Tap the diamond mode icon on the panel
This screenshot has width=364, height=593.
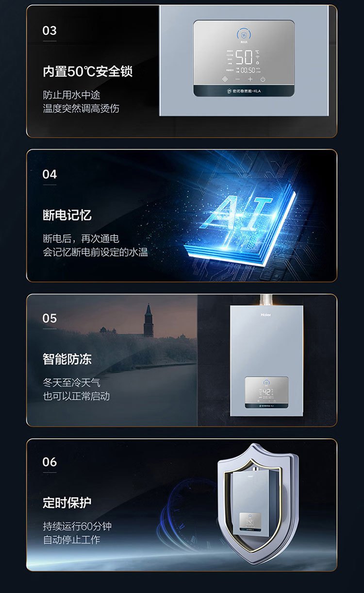225,79
